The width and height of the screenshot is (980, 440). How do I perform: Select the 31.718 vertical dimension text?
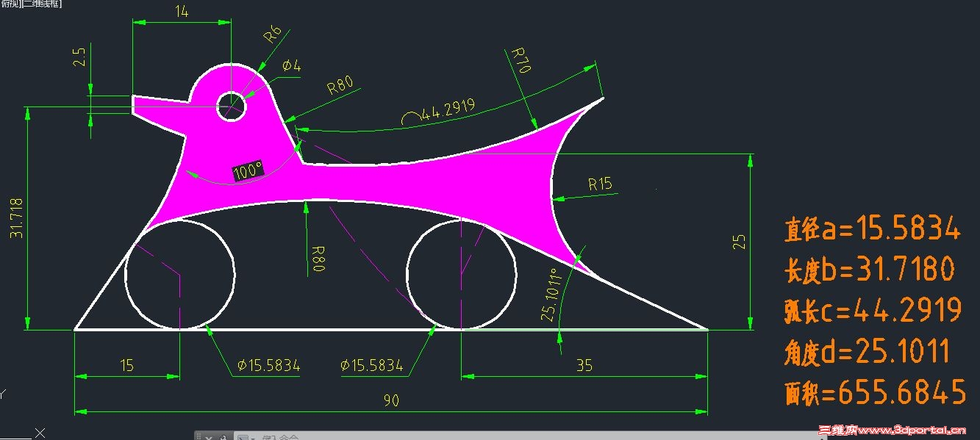15,218
